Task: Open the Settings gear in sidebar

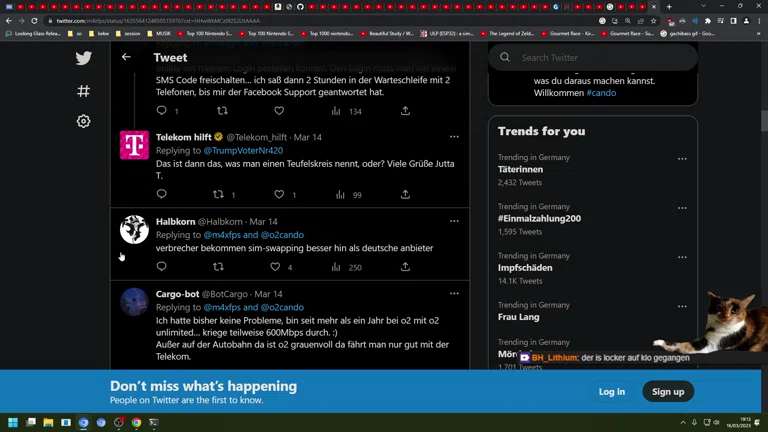Action: tap(84, 121)
